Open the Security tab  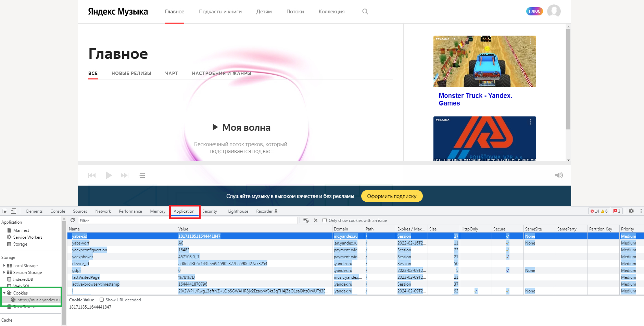(210, 211)
